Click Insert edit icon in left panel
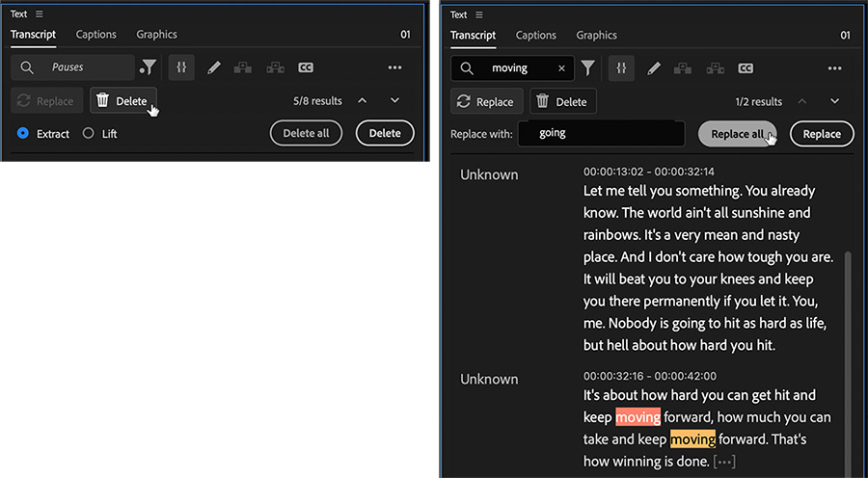 [x=242, y=67]
